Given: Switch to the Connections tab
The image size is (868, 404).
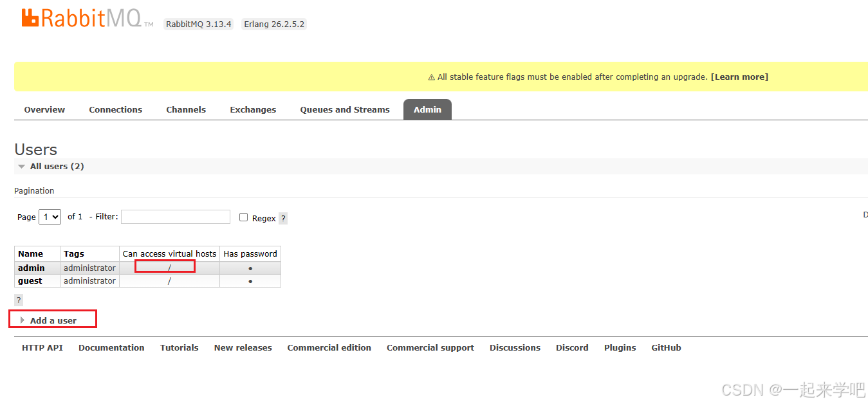Looking at the screenshot, I should [116, 110].
